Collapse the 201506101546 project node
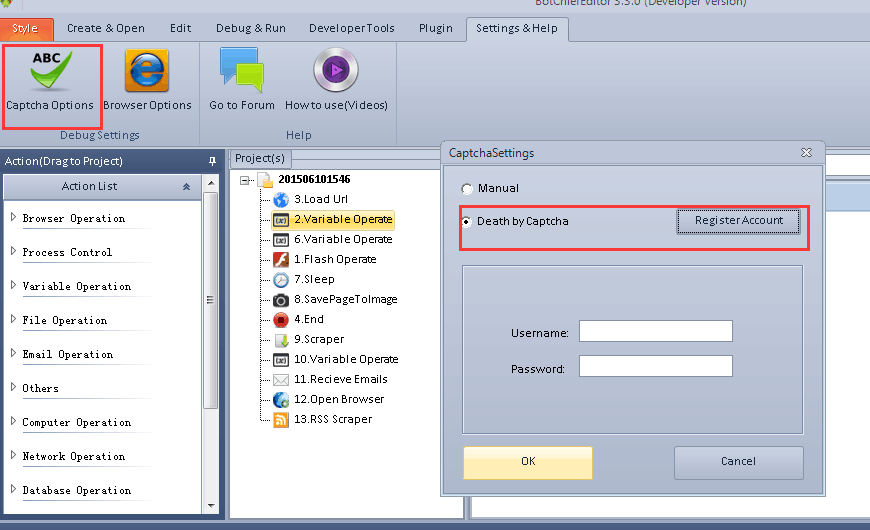Image resolution: width=870 pixels, height=530 pixels. [x=246, y=180]
